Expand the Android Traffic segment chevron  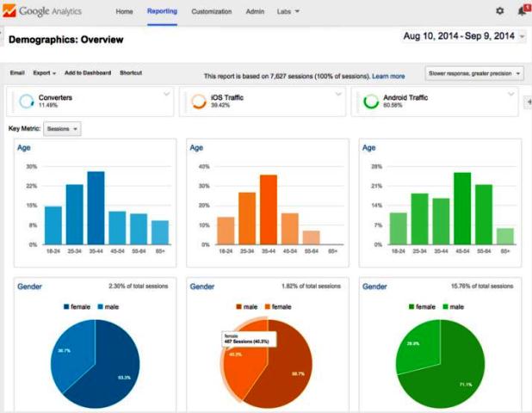(x=511, y=94)
